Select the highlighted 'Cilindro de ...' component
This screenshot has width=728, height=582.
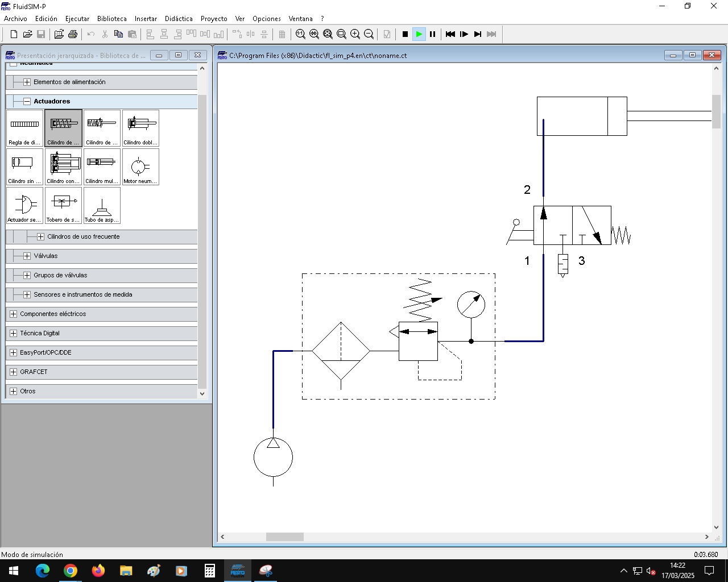point(63,128)
